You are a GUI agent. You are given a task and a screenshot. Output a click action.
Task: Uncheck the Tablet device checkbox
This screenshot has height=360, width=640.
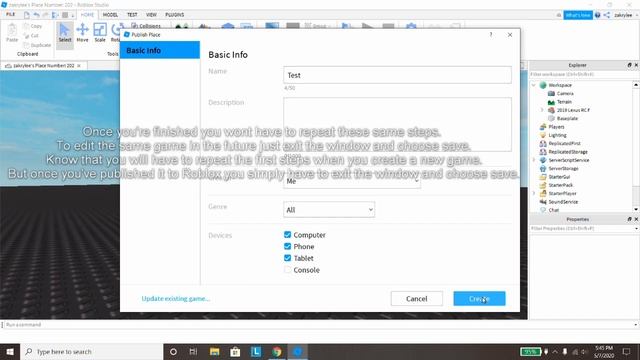(287, 258)
